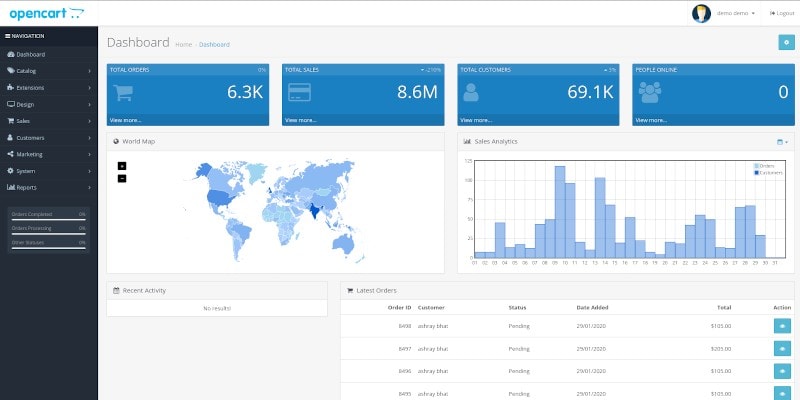The width and height of the screenshot is (800, 400).
Task: View order 8497 using its eye icon
Action: click(781, 348)
